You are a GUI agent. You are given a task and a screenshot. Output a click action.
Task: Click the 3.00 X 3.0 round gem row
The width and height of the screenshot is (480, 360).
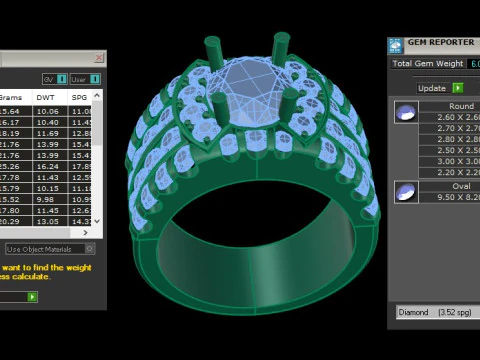pos(450,161)
